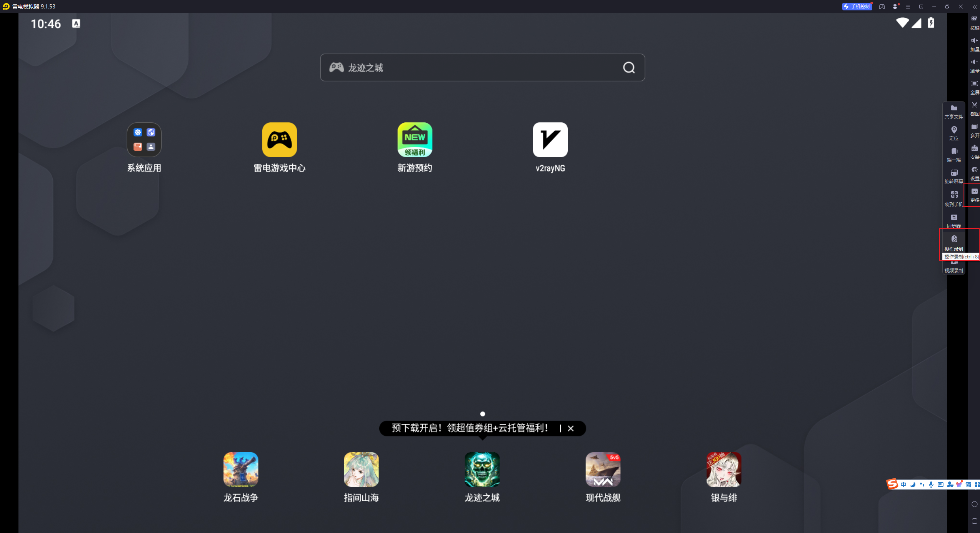Open the synchronizer (同步器) tool
Screen dimensions: 980x533
pyautogui.click(x=954, y=221)
